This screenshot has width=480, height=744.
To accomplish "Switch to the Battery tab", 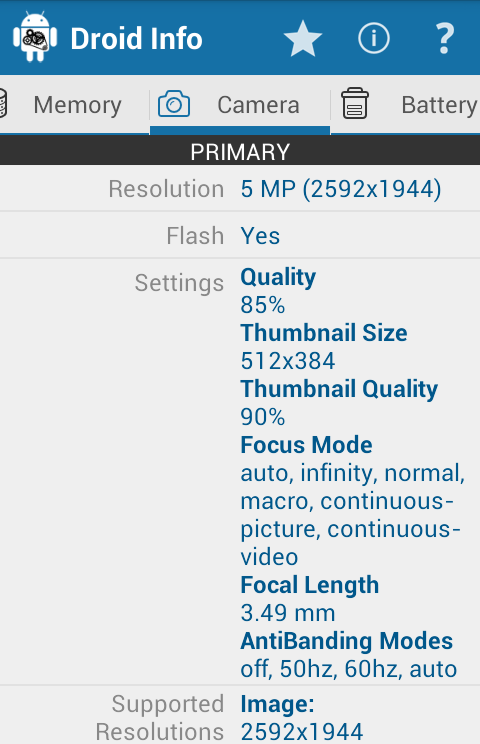I will coord(440,105).
